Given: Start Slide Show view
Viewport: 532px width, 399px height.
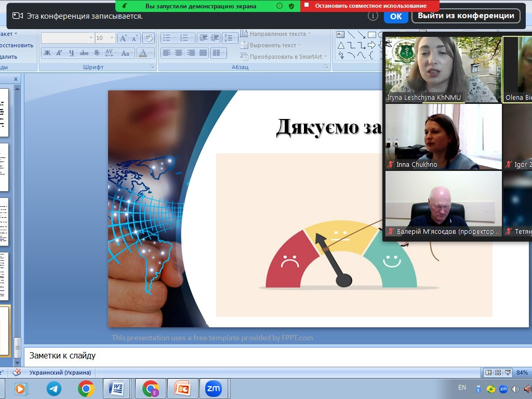Looking at the screenshot, I should click(x=508, y=373).
